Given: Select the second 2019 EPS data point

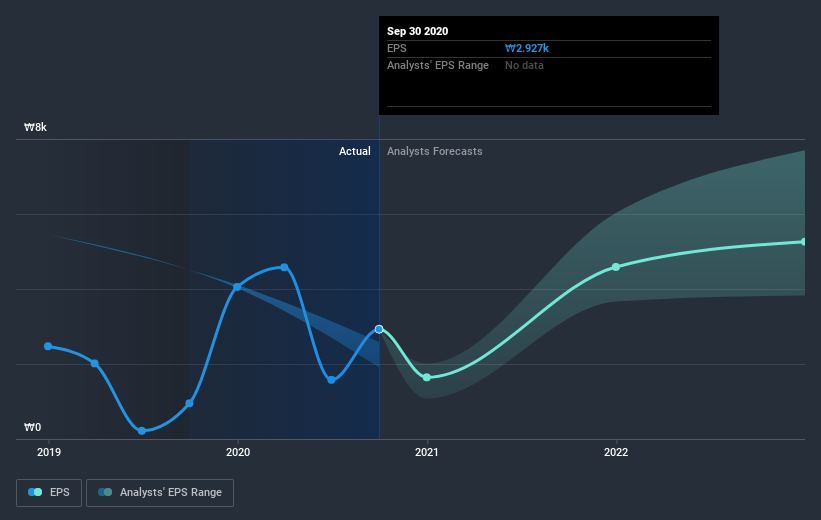Looking at the screenshot, I should (95, 363).
